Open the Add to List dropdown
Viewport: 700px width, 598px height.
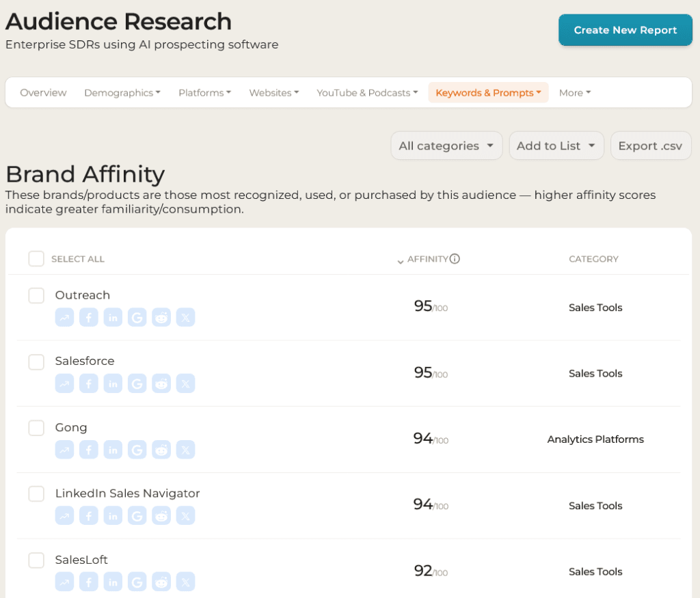pyautogui.click(x=556, y=146)
